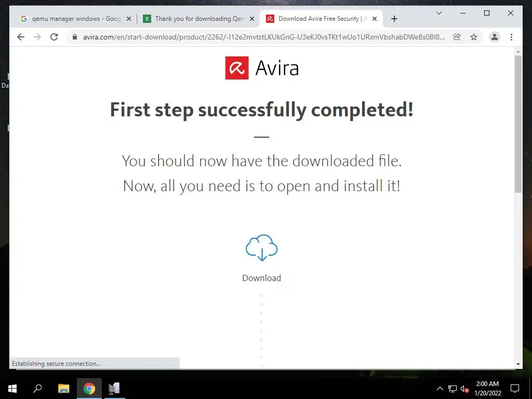Click the scrollbar down arrow
The width and height of the screenshot is (532, 399).
(x=518, y=364)
